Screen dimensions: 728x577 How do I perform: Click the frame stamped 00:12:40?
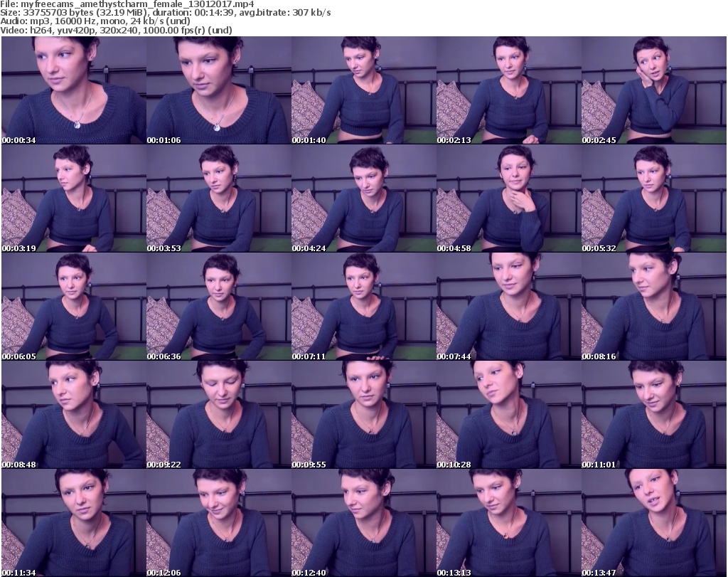pyautogui.click(x=363, y=523)
